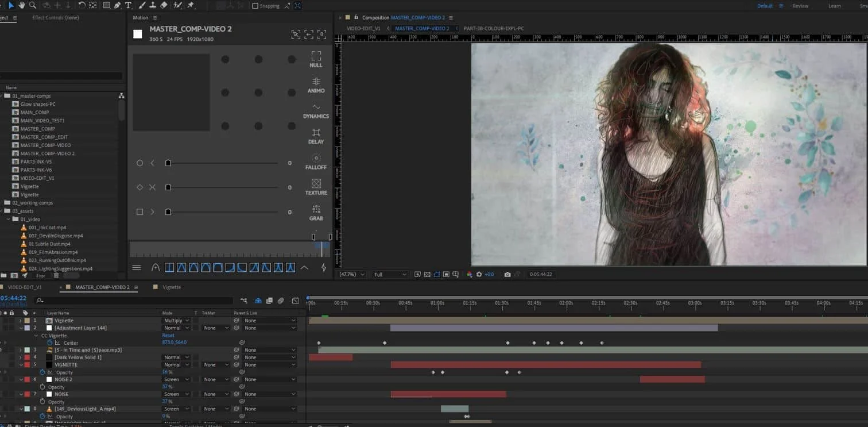Viewport: 868px width, 427px height.
Task: Select the Type tool
Action: point(128,5)
